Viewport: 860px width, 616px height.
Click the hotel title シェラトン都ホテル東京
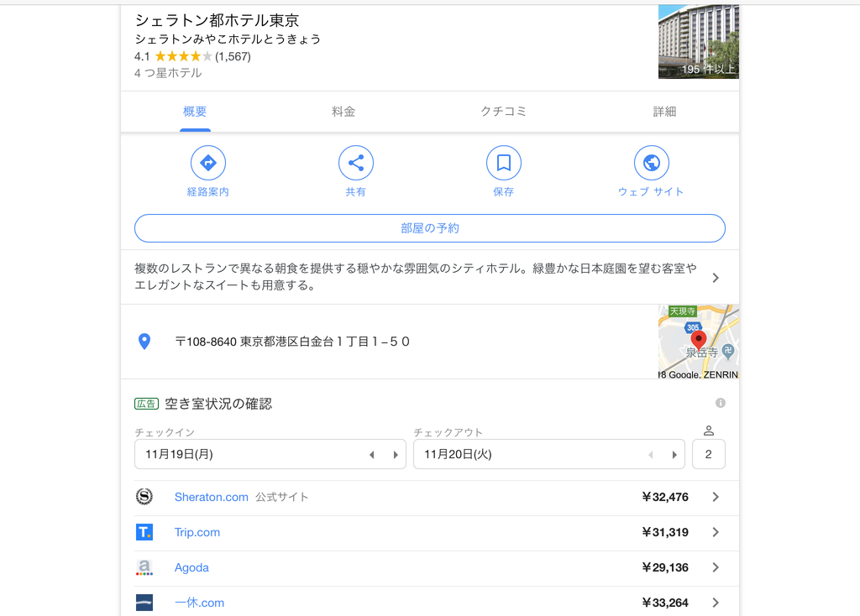pyautogui.click(x=218, y=20)
